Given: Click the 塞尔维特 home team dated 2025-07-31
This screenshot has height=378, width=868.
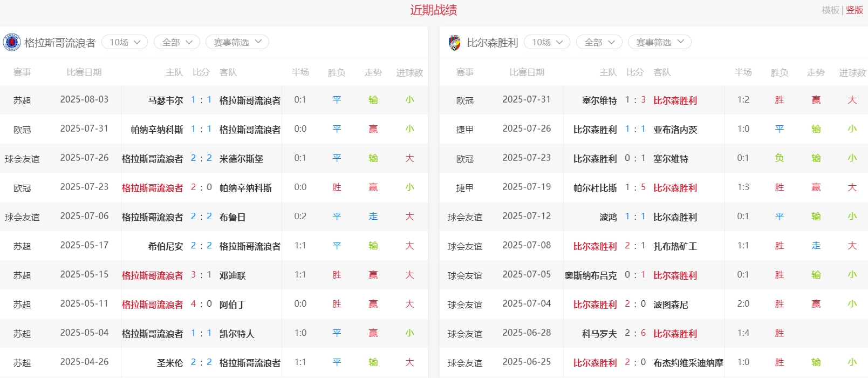Looking at the screenshot, I should tap(599, 100).
